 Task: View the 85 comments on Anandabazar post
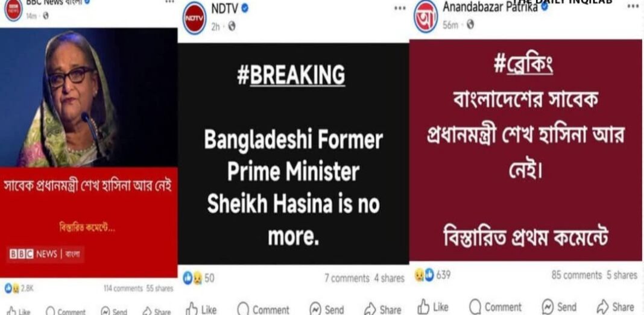coord(576,275)
